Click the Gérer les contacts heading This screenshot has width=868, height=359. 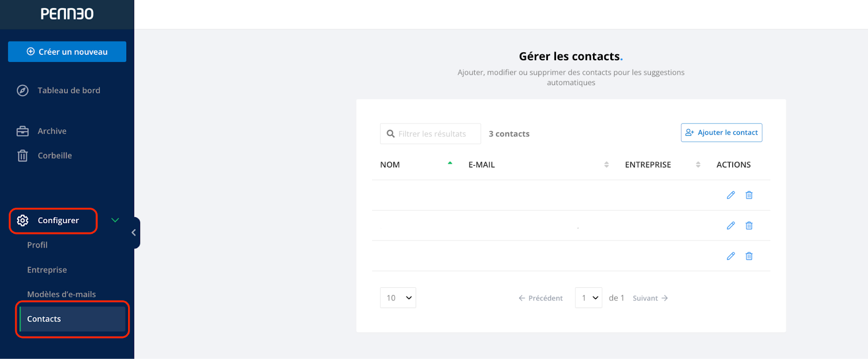pos(571,56)
